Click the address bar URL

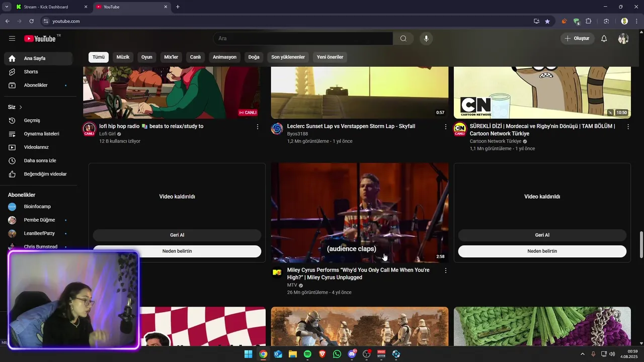(x=66, y=21)
